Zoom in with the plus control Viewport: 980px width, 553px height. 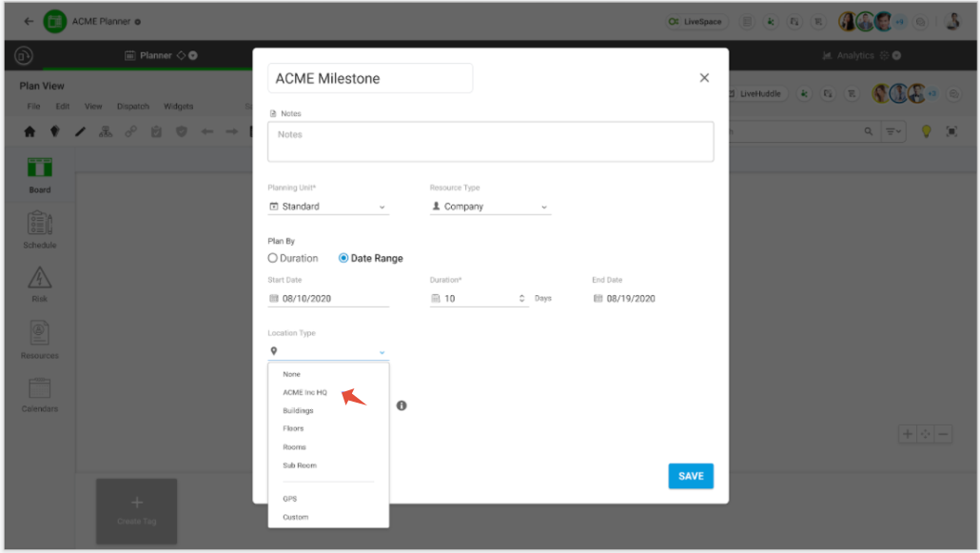[x=908, y=433]
